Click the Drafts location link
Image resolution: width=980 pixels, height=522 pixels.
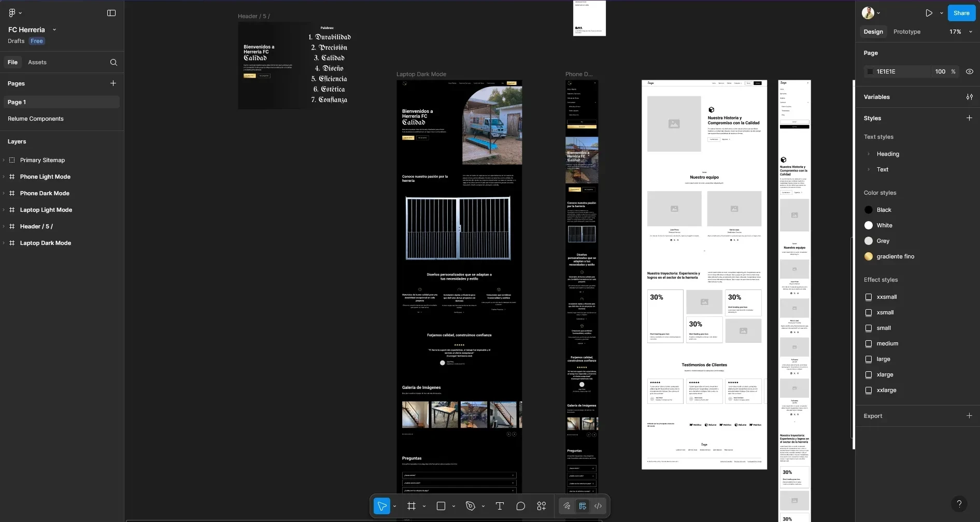click(16, 41)
